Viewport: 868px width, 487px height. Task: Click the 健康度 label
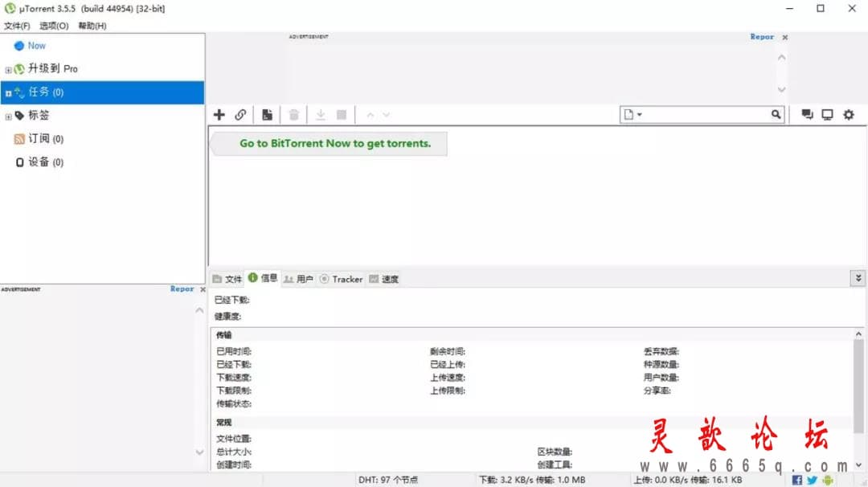[227, 317]
